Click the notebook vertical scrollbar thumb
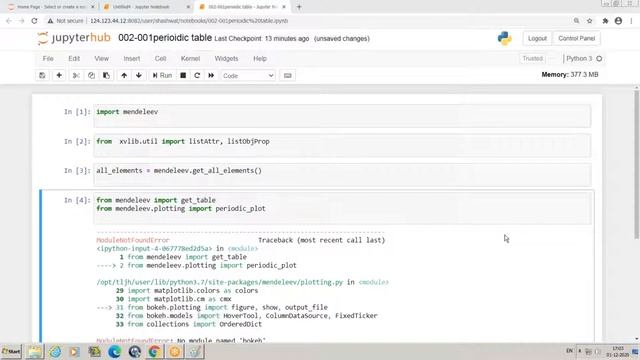 point(636,164)
